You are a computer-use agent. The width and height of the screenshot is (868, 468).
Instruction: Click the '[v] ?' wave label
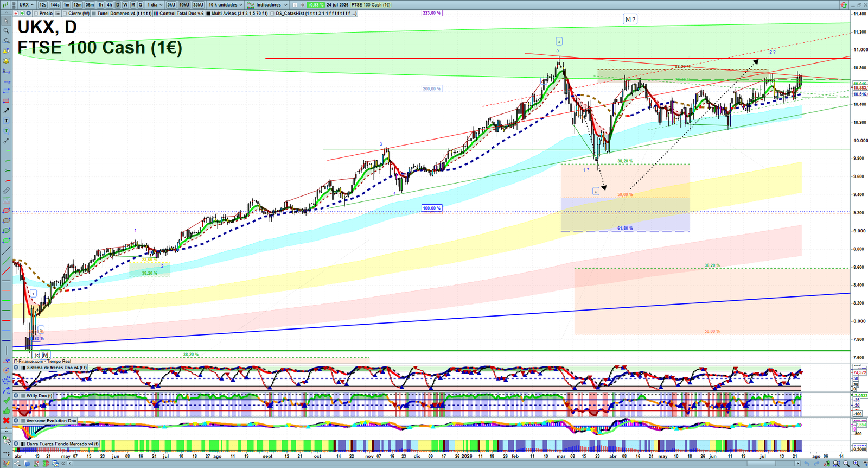pyautogui.click(x=630, y=19)
